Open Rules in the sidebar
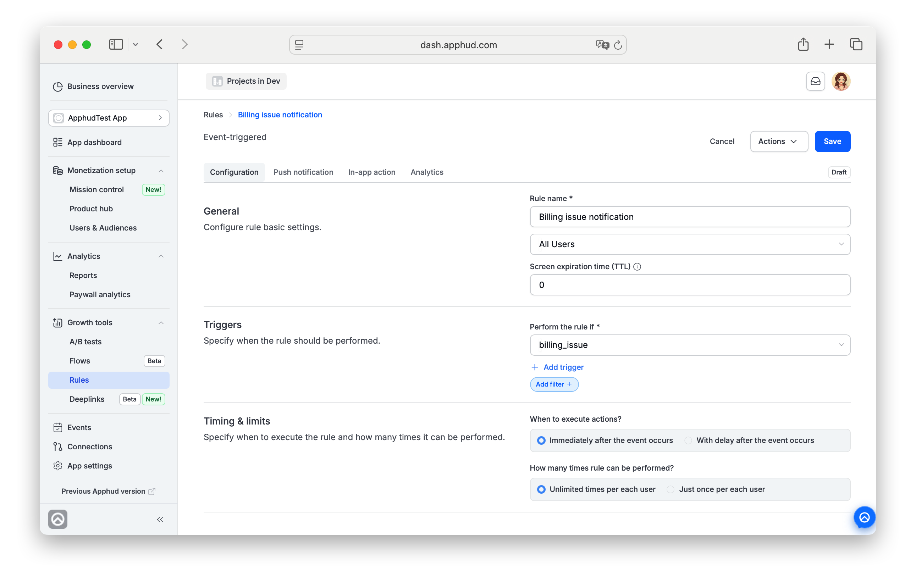The width and height of the screenshot is (916, 588). point(109,380)
